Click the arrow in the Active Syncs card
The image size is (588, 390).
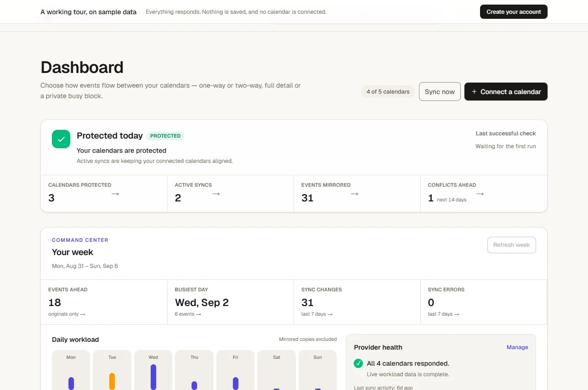pyautogui.click(x=216, y=194)
